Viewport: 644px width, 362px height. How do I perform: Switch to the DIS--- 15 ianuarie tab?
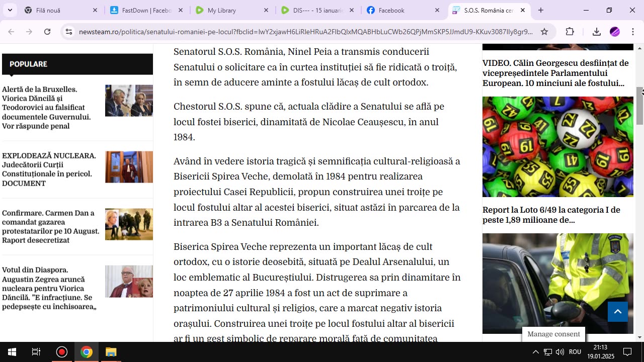pos(317,10)
